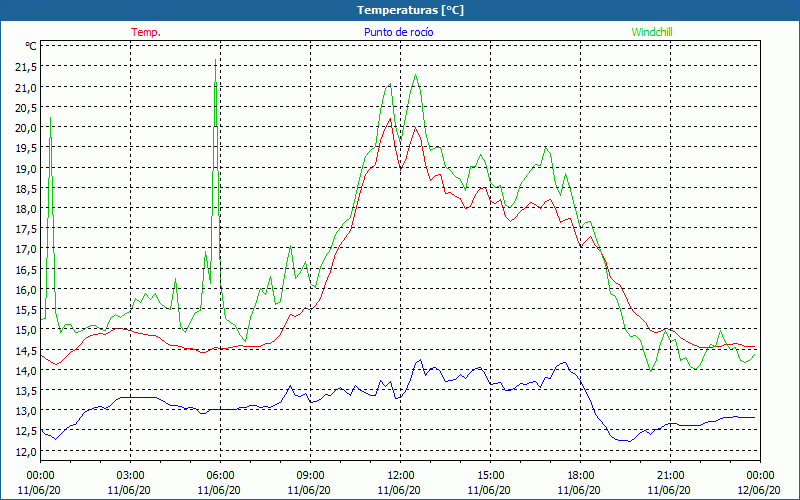Click the 15,0 y-axis value

(x=26, y=329)
